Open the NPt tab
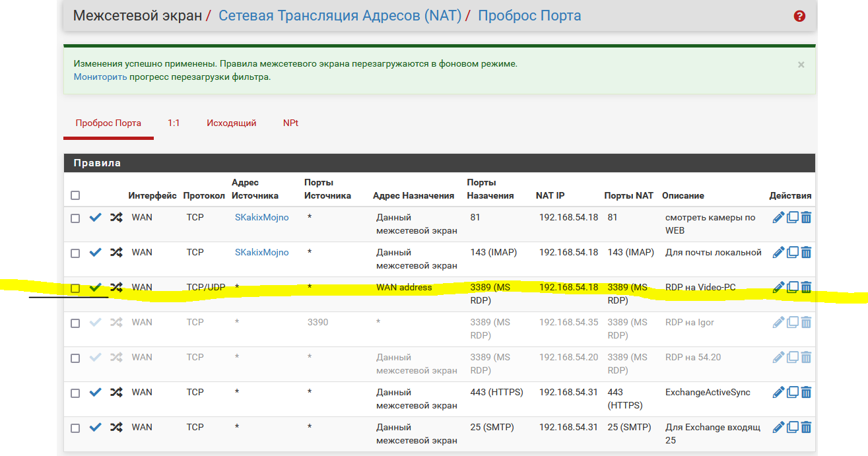Viewport: 868px width, 456px height. tap(290, 123)
